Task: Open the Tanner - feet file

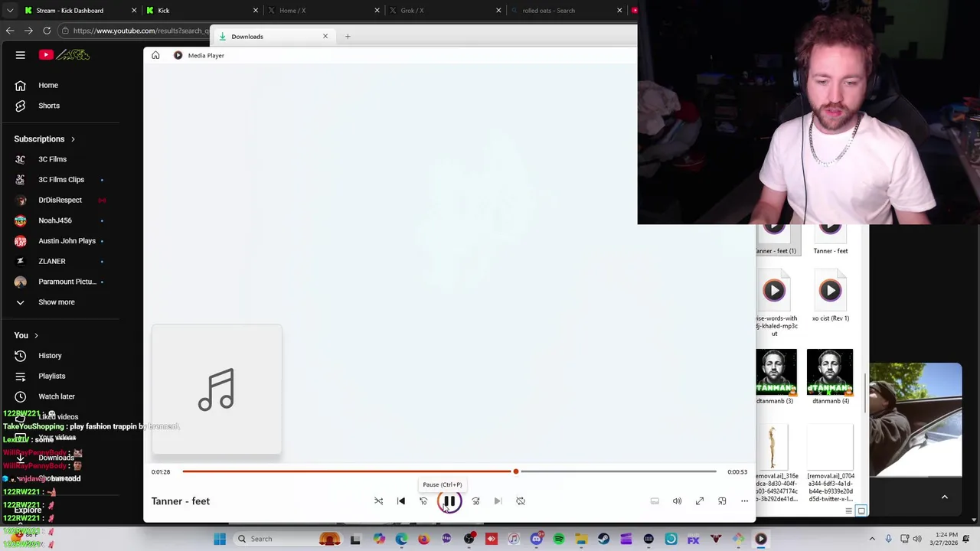Action: coord(831,240)
